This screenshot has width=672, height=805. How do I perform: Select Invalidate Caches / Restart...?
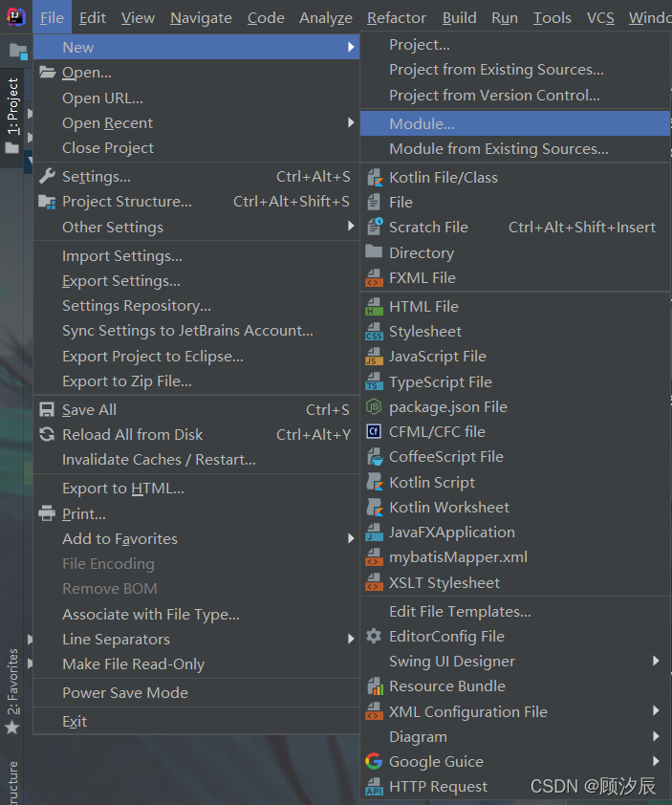coord(196,460)
